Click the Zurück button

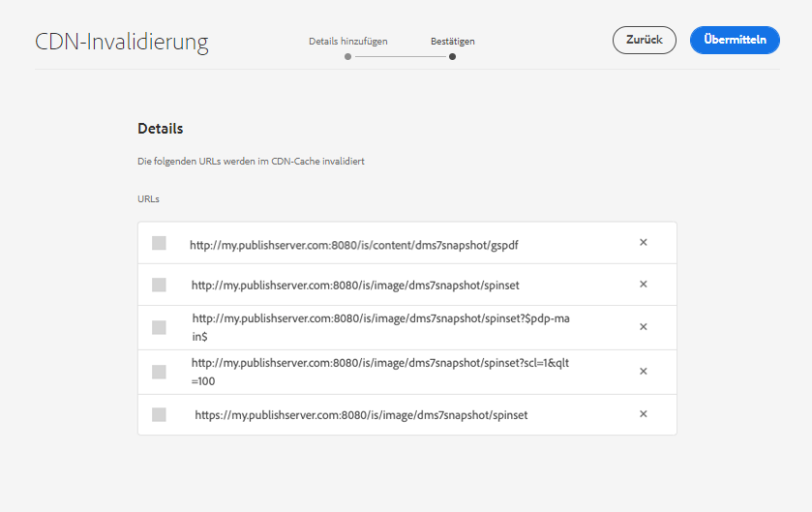pyautogui.click(x=644, y=40)
